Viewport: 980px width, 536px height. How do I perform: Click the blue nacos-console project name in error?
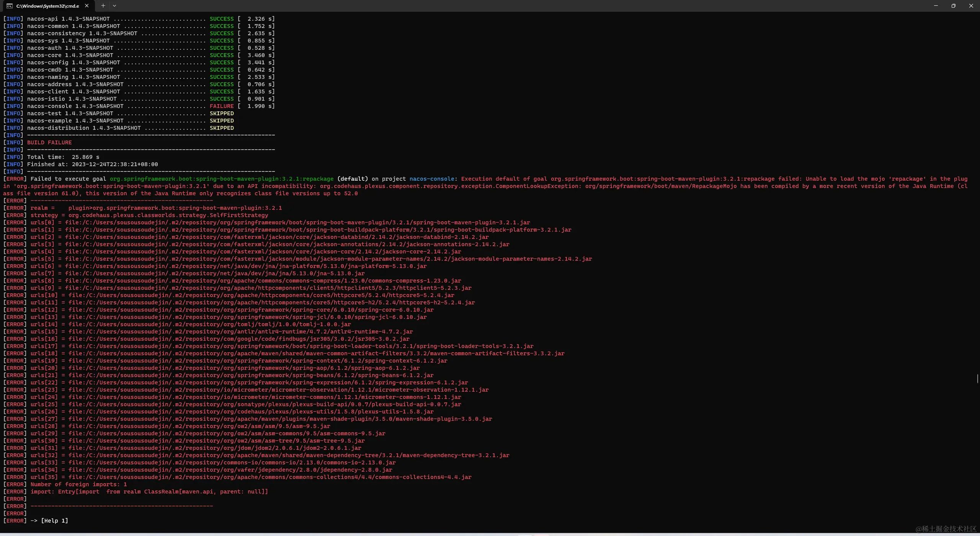coord(431,179)
